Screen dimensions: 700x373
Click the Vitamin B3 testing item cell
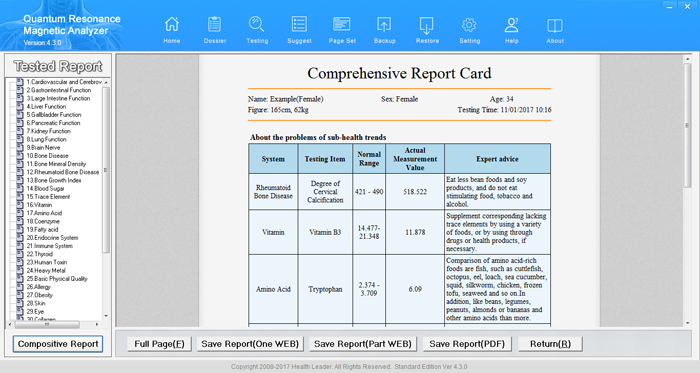coord(325,232)
